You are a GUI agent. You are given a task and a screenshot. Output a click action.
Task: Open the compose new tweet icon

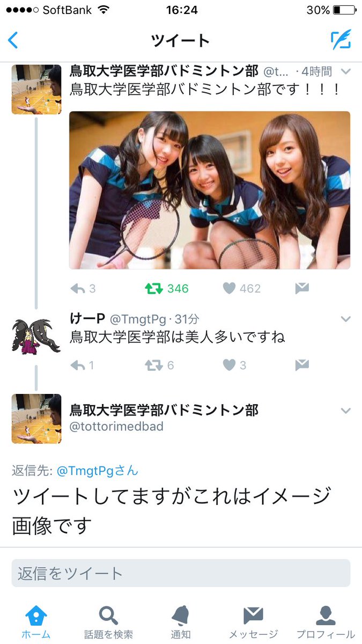pos(341,40)
